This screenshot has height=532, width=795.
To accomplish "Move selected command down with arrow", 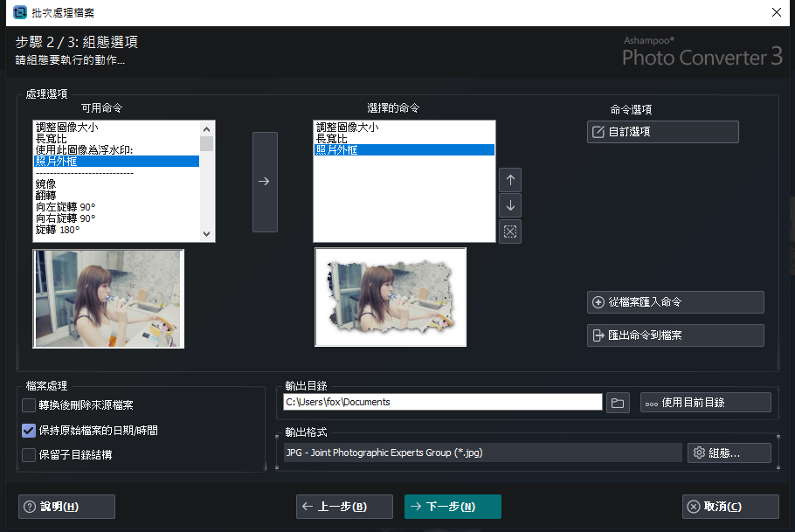I will click(x=510, y=206).
